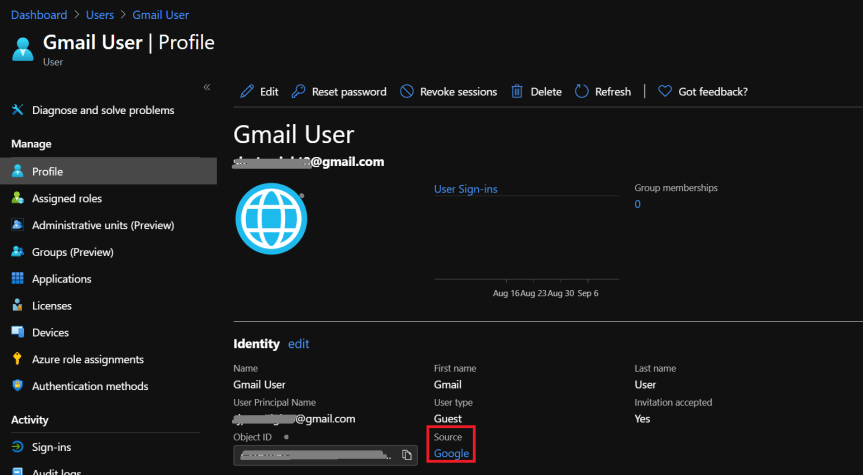Open Authentication methods
863x475 pixels.
(89, 386)
